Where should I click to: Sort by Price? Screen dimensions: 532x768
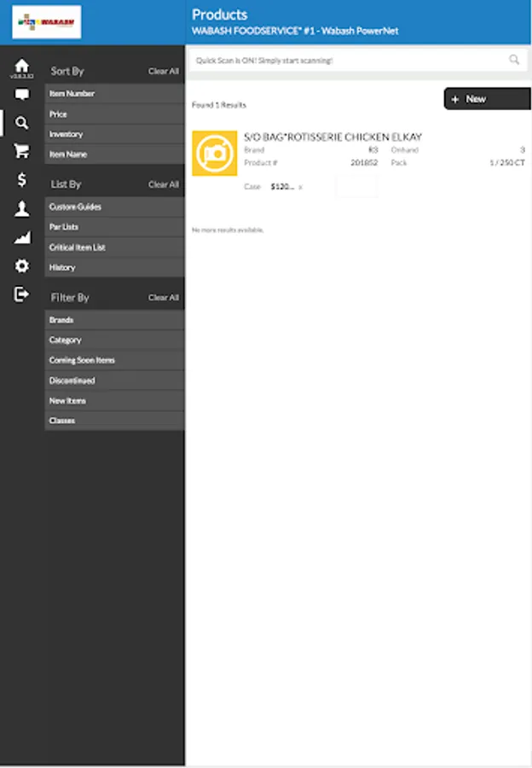pyautogui.click(x=114, y=114)
